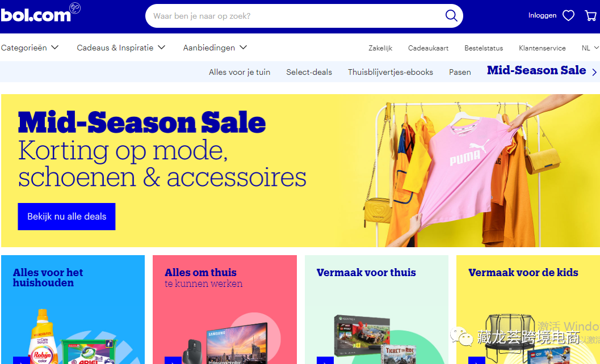Open the wishlist heart icon

(x=568, y=16)
